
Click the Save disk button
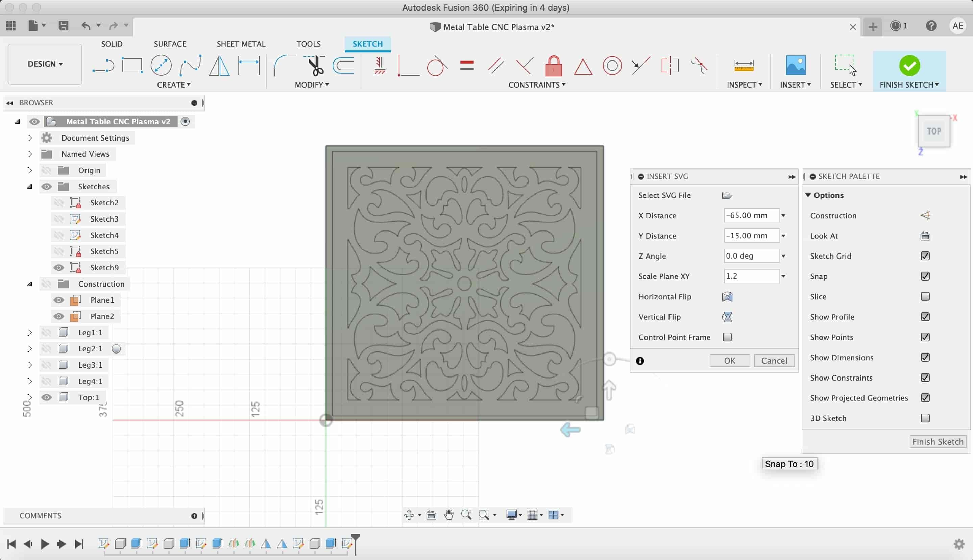coord(63,26)
